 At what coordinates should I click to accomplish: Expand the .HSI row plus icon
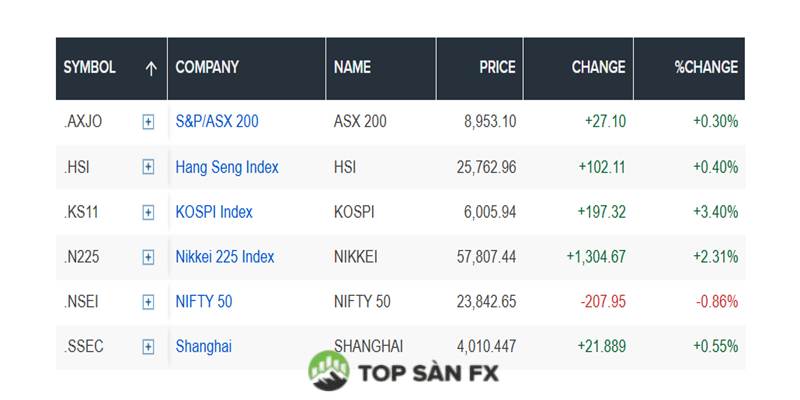(x=148, y=167)
